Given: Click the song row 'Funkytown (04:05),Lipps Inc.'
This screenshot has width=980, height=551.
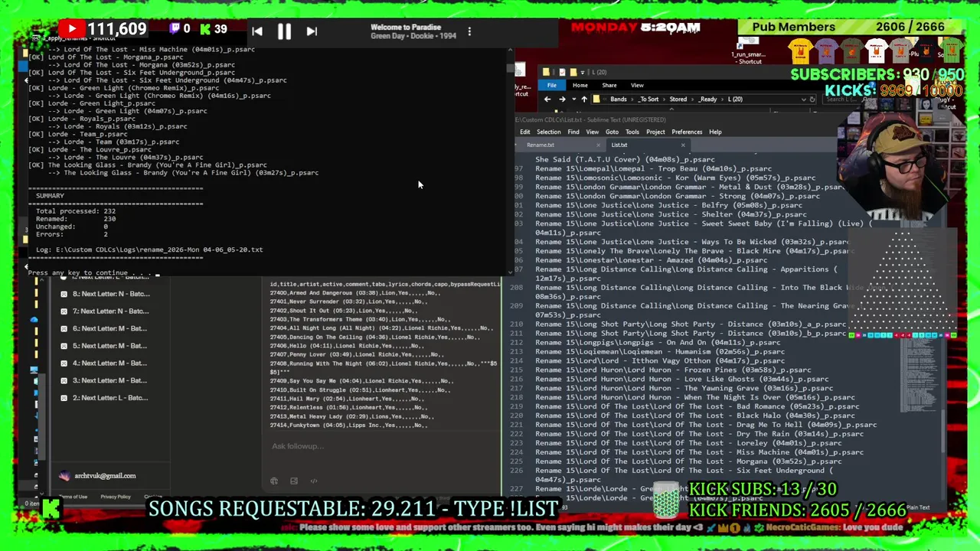Looking at the screenshot, I should pyautogui.click(x=348, y=425).
